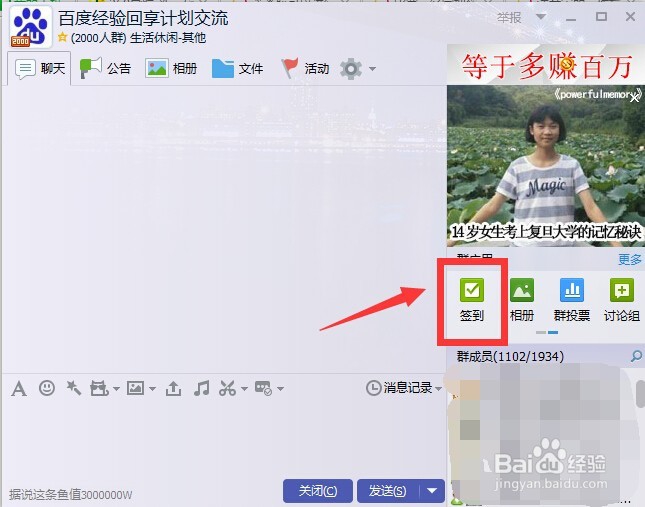Click the video clapperboard icon
Viewport: 645px width, 507px height.
99,388
